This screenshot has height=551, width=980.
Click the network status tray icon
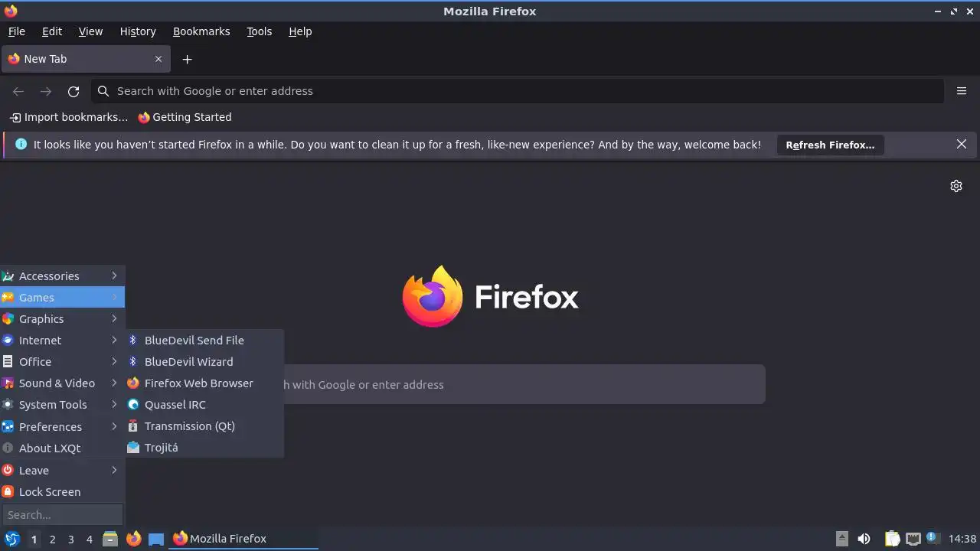click(x=913, y=539)
